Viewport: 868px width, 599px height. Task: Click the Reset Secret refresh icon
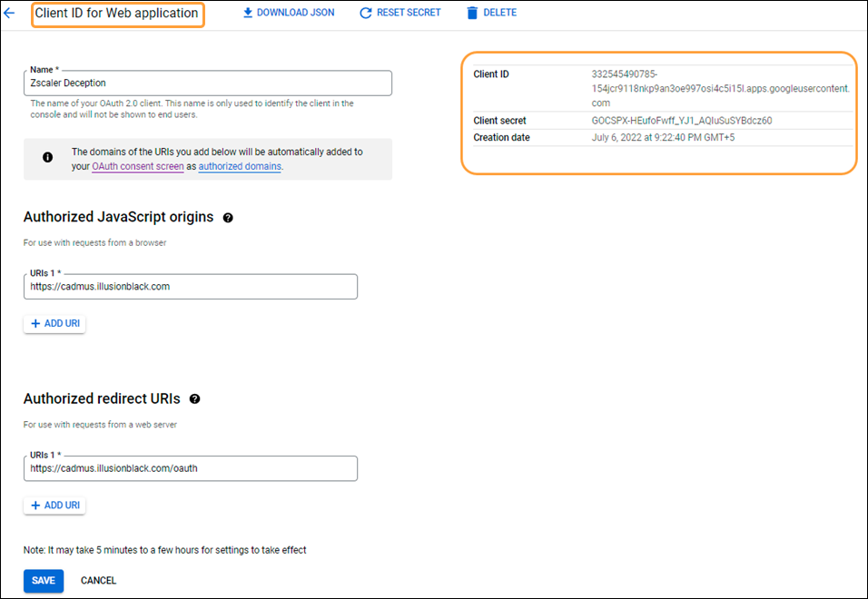(x=366, y=13)
